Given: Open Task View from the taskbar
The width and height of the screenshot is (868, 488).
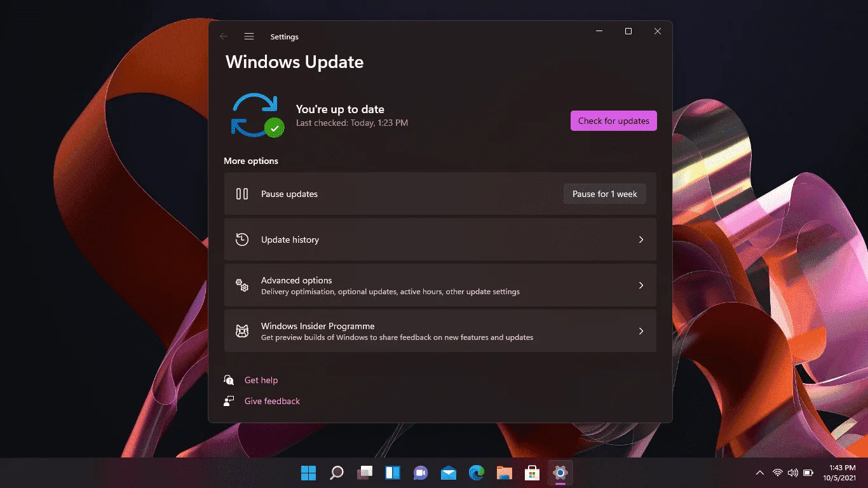Looking at the screenshot, I should point(365,473).
